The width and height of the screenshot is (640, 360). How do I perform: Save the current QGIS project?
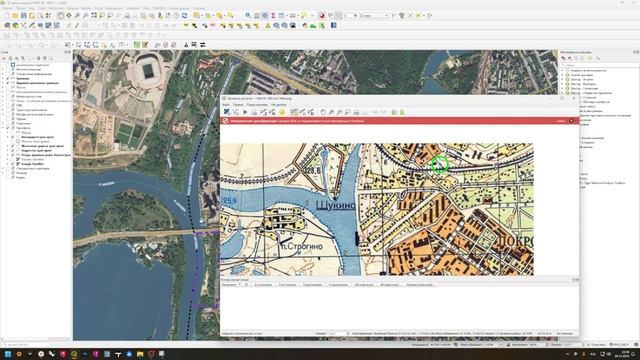24,16
